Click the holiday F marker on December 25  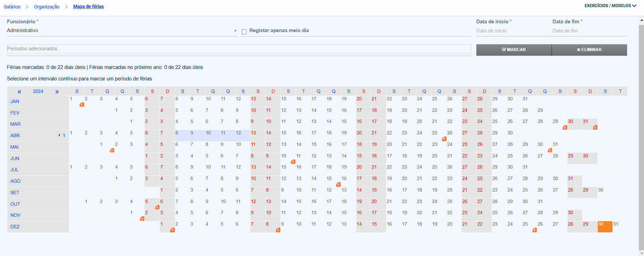coord(535,230)
